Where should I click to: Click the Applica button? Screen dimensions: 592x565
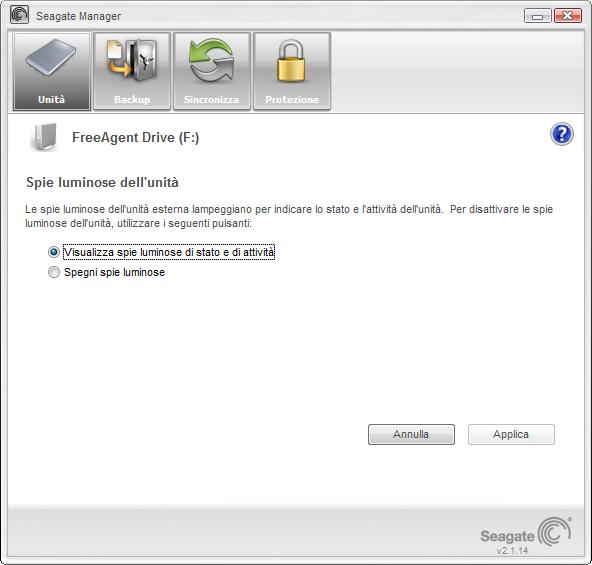point(511,434)
